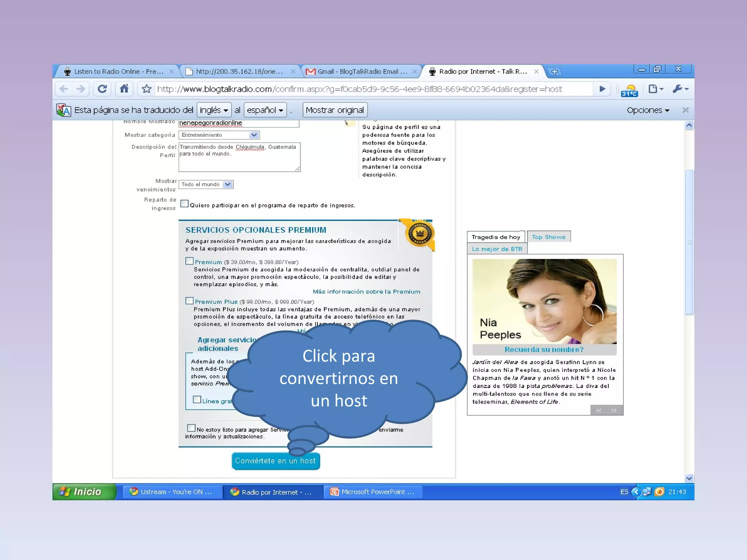Open the Inicio start button
747x560 pixels.
pyautogui.click(x=84, y=492)
